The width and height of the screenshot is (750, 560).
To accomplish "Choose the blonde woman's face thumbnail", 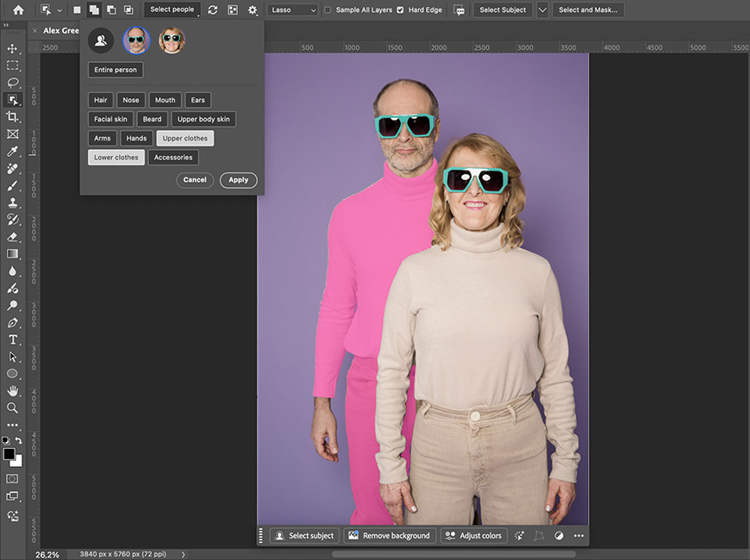I will click(172, 40).
